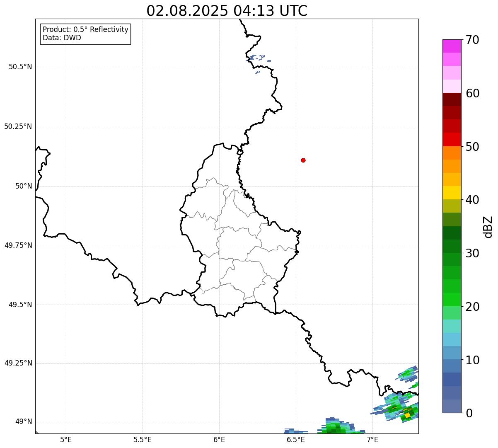Image resolution: width=498 pixels, height=448 pixels.
Task: Click the magenta top swatch of the colorbar
Action: (x=452, y=46)
